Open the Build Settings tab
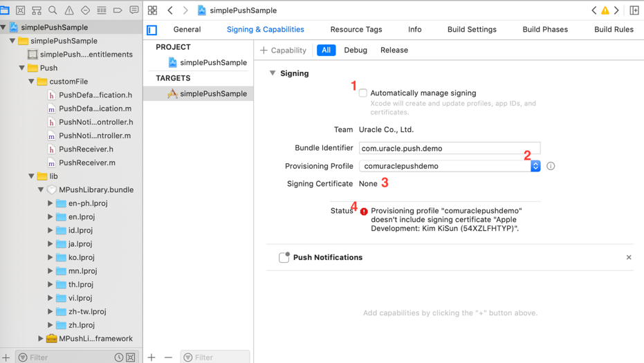Viewport: 644px width, 363px height. pyautogui.click(x=472, y=30)
